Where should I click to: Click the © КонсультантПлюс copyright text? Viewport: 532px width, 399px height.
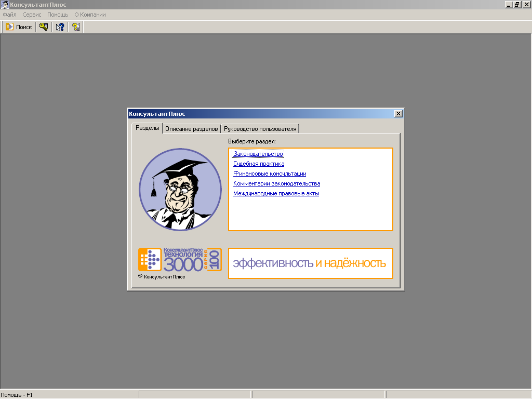pos(162,276)
